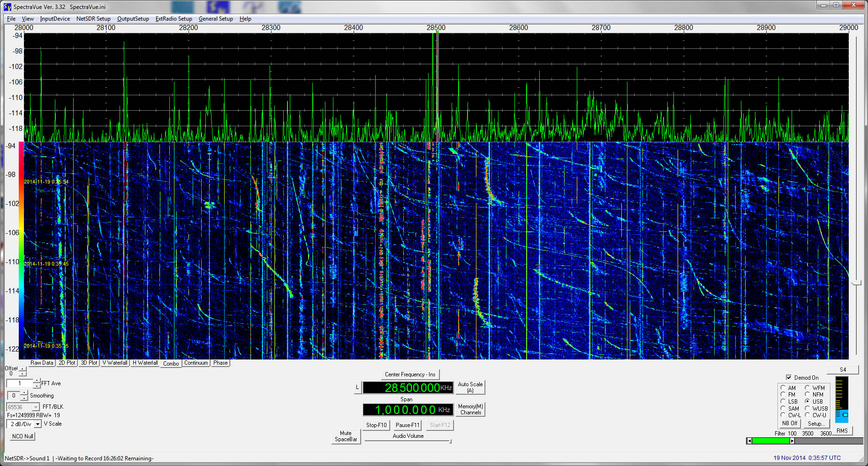Decrease FFT Ave with down arrow
Viewport: 868px width, 466px height.
click(x=37, y=386)
